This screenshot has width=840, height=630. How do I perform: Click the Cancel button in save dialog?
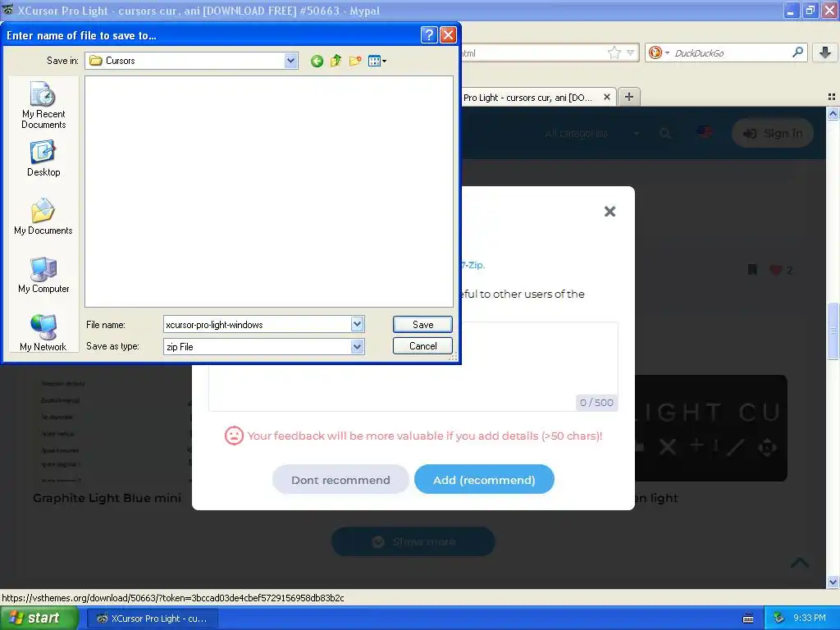422,346
